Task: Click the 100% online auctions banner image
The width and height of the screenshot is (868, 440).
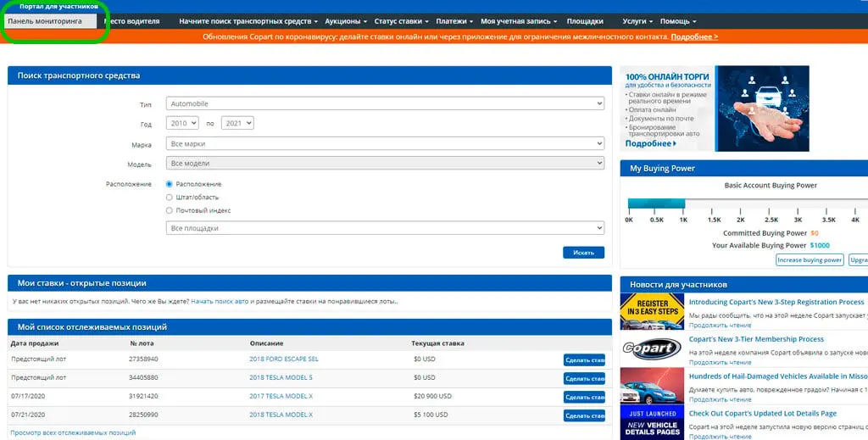Action: (x=715, y=109)
